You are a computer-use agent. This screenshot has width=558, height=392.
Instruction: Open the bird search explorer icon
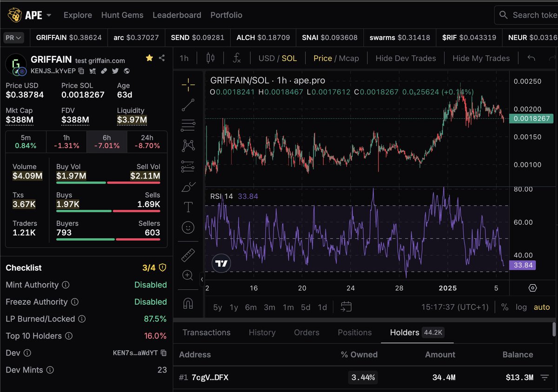(x=93, y=71)
